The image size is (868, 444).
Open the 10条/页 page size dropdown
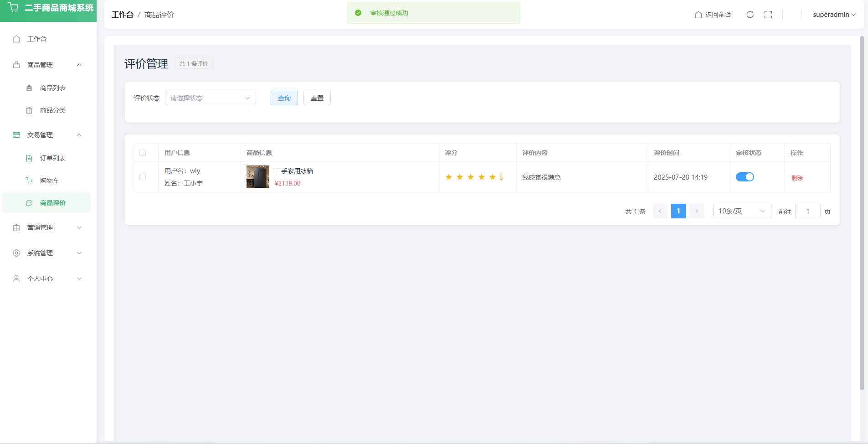[x=741, y=211]
